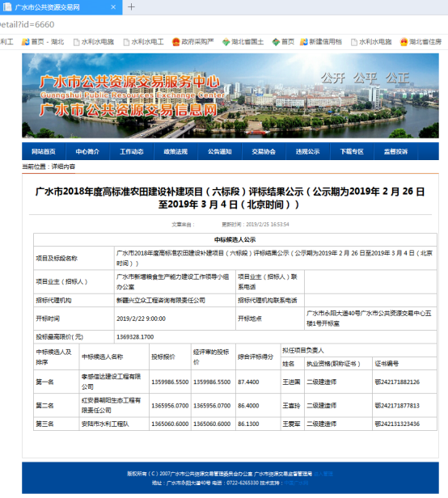Click the 新建信用档 bookmark icon
448x498 pixels.
tap(303, 41)
